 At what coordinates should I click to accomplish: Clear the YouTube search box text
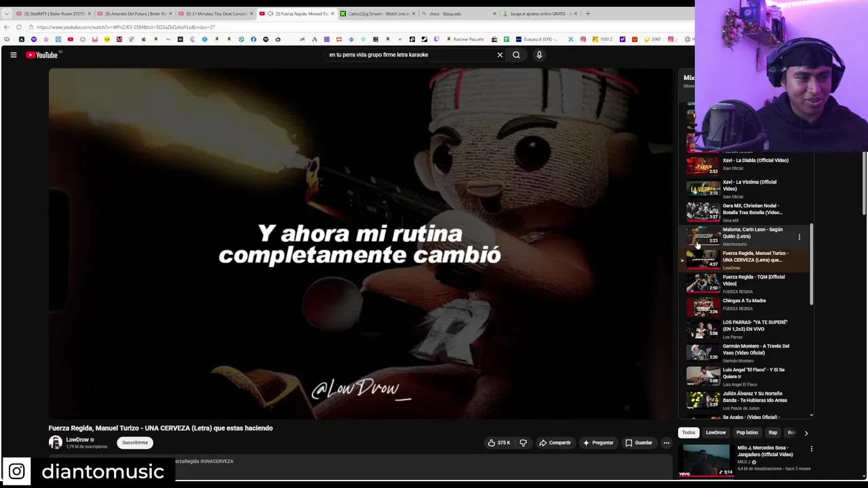click(500, 55)
